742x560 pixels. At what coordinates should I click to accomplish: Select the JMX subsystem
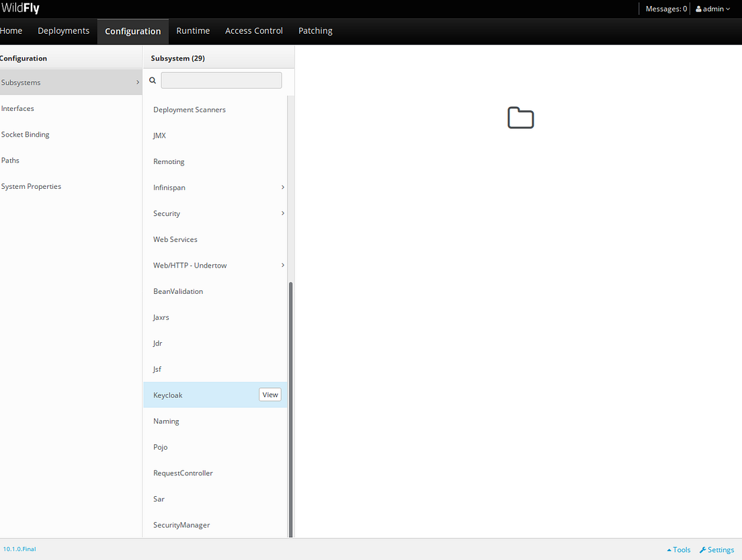click(159, 135)
